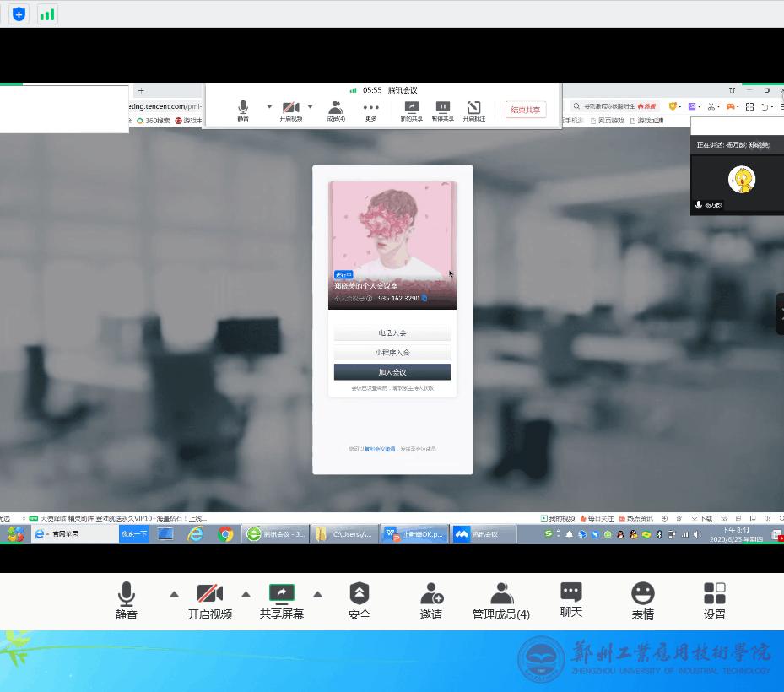Screen dimensions: 784x692
Task: Expand the arrow next to 开启视频
Action: pyautogui.click(x=246, y=594)
